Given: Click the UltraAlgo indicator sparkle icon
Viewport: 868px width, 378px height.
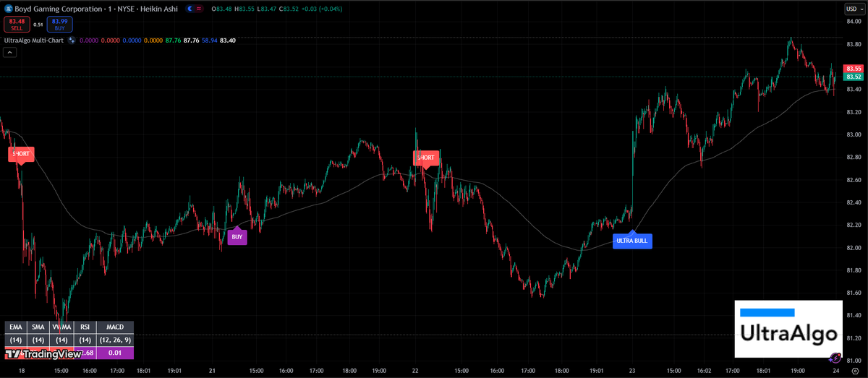Looking at the screenshot, I should (x=72, y=40).
